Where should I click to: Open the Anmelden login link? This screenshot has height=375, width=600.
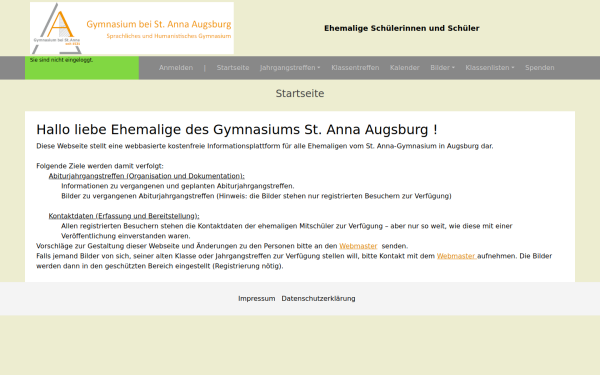[x=176, y=68]
